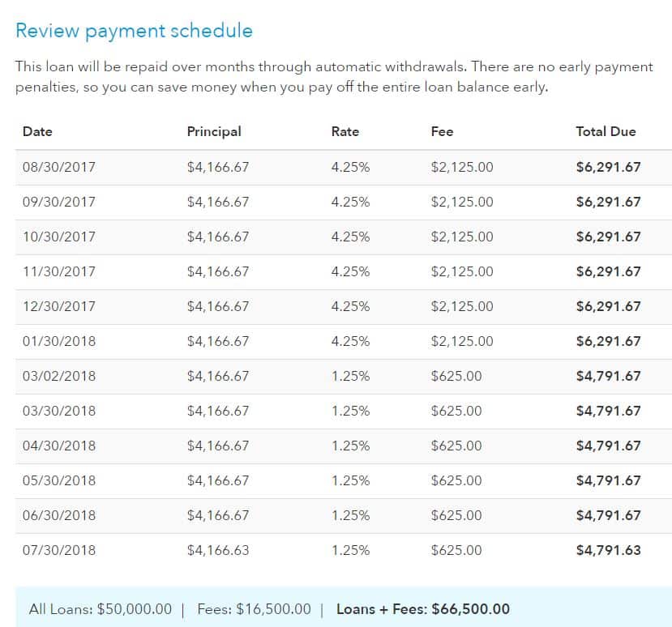Click total due $4,791.67 in the 03/02/2018 row
Image resolution: width=672 pixels, height=627 pixels.
608,376
